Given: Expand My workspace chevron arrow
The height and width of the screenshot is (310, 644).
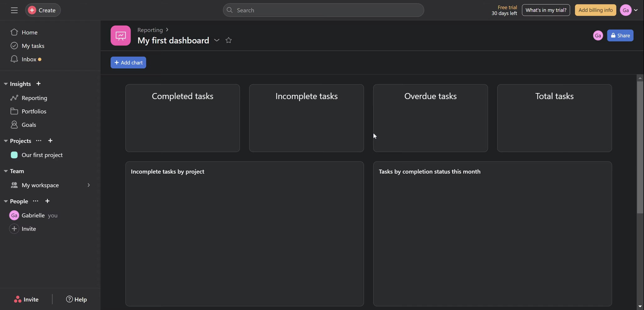Looking at the screenshot, I should 89,185.
